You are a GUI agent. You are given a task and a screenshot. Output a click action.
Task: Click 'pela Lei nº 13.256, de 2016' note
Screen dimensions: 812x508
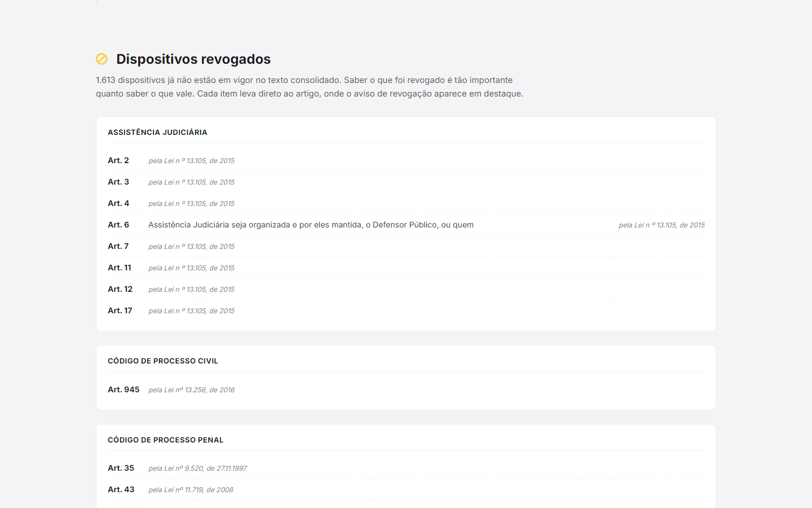coord(192,390)
